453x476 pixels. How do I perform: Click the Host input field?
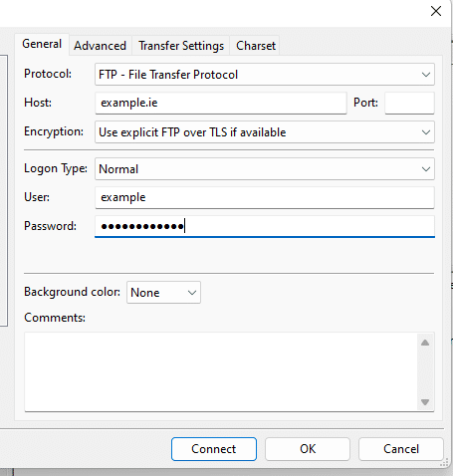[x=221, y=103]
